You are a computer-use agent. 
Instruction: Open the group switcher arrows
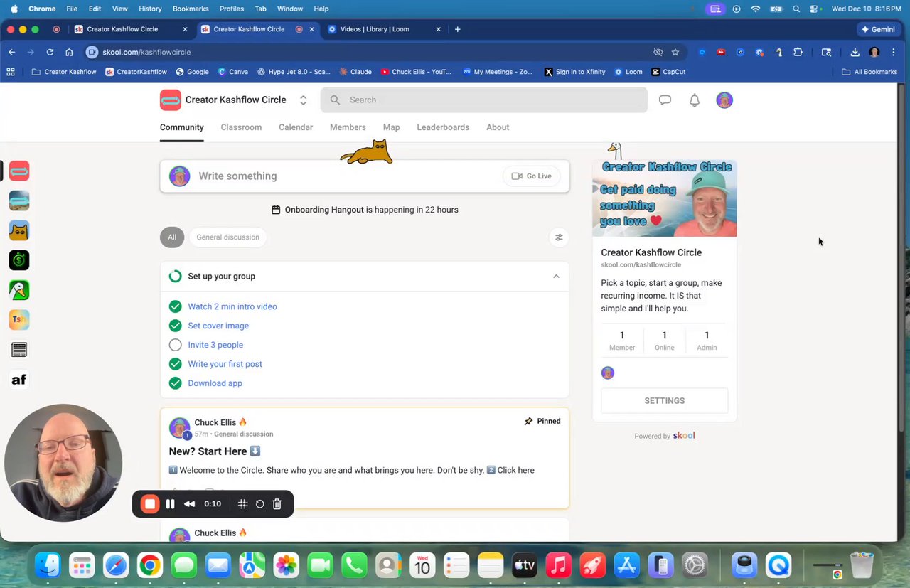303,100
